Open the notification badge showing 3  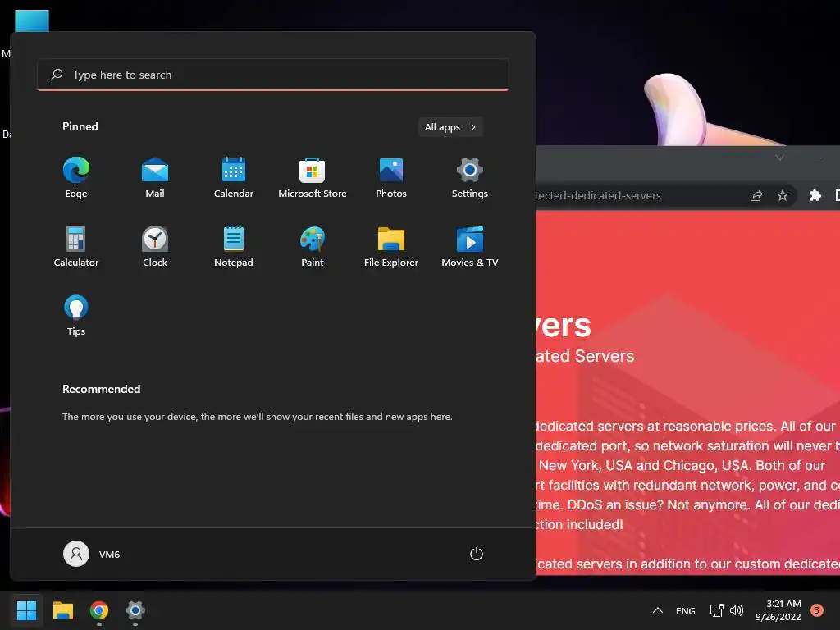tap(816, 610)
